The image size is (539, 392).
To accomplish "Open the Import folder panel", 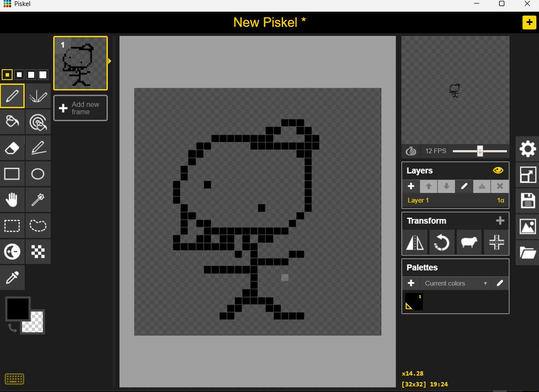I will tap(528, 253).
